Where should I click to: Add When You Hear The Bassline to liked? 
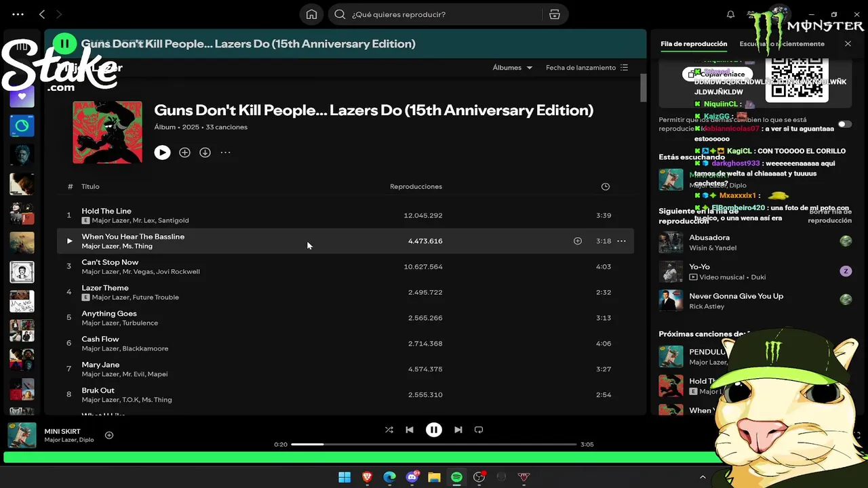click(578, 241)
